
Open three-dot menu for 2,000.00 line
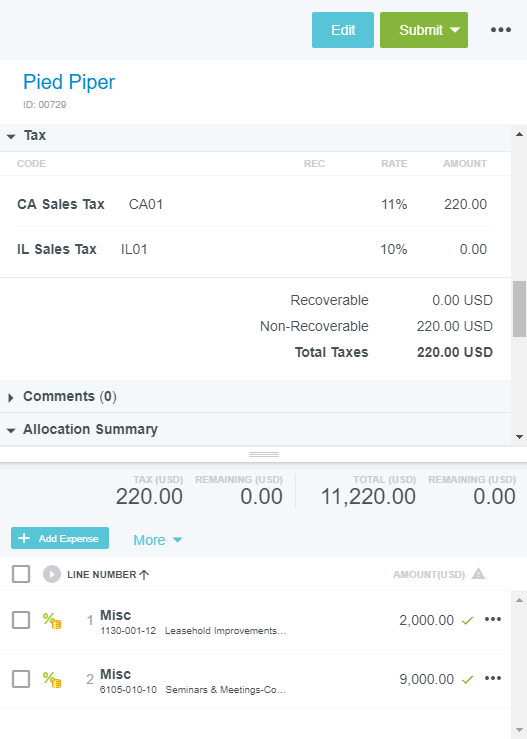pyautogui.click(x=493, y=619)
